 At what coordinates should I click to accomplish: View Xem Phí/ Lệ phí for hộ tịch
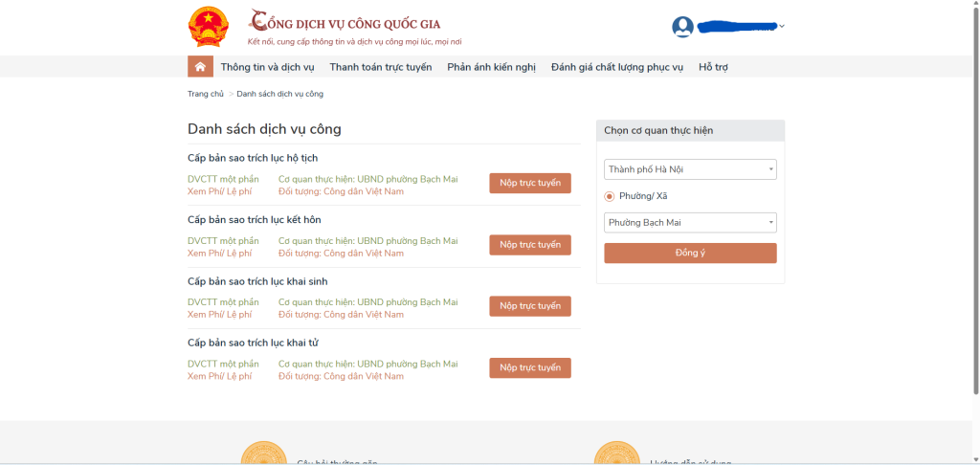(219, 191)
